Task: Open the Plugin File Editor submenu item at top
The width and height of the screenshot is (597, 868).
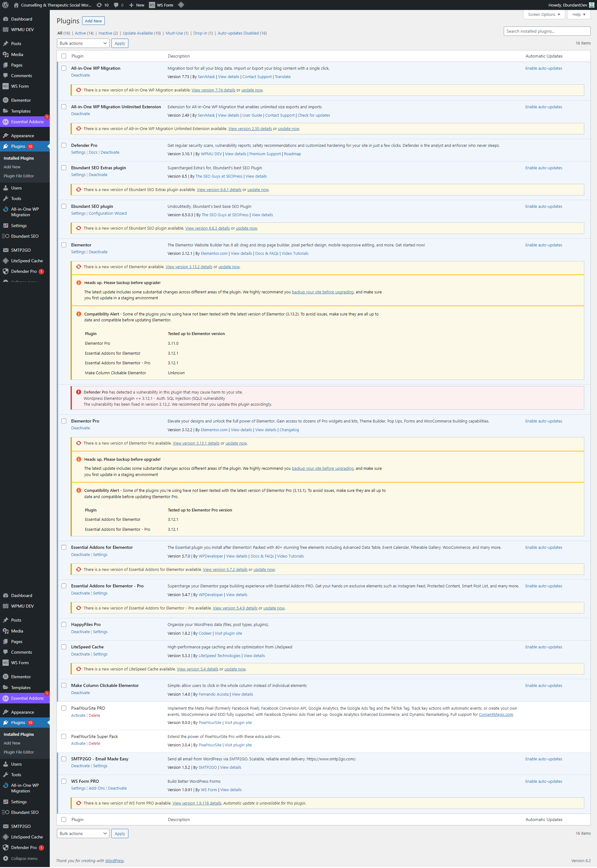Action: 19,176
